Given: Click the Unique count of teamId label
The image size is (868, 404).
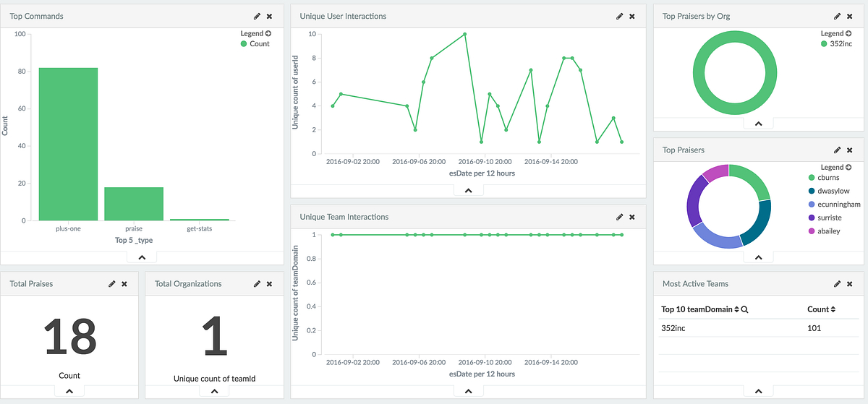Looking at the screenshot, I should point(215,378).
